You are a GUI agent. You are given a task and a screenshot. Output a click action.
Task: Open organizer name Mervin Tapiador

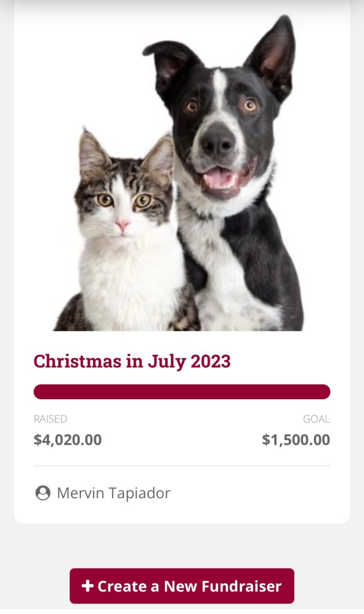click(x=113, y=493)
